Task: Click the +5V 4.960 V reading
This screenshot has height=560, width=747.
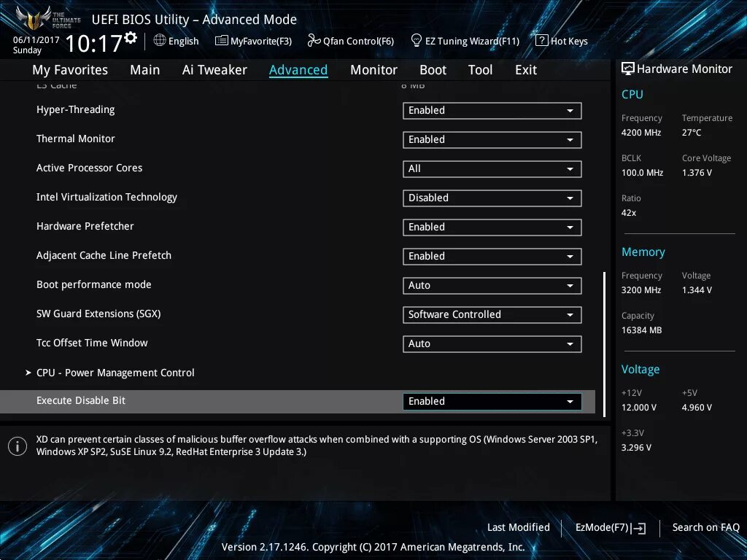Action: click(x=697, y=408)
